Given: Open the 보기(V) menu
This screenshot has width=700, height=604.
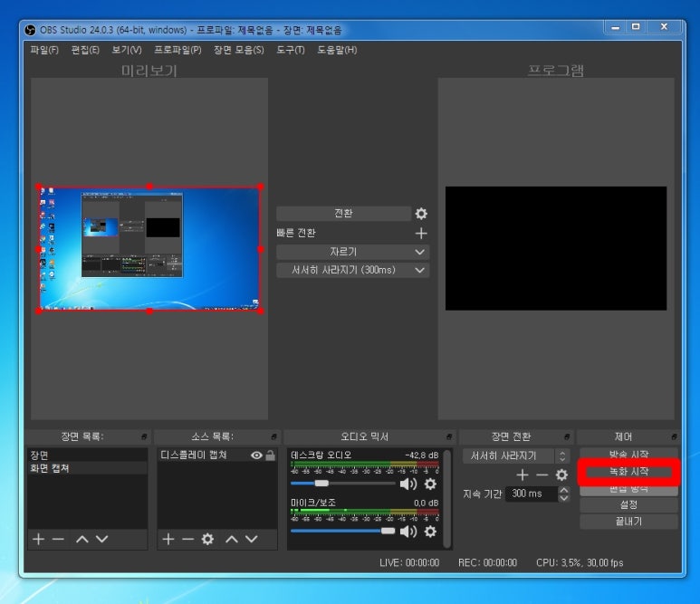Looking at the screenshot, I should [127, 50].
